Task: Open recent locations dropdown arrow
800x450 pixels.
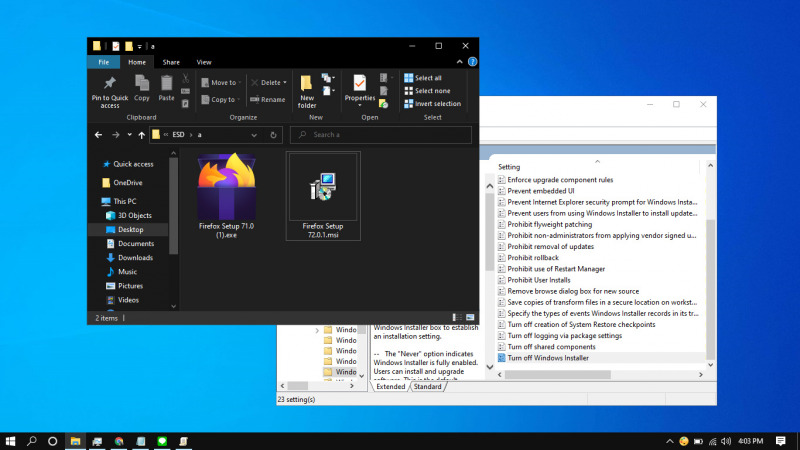Action: pos(129,135)
